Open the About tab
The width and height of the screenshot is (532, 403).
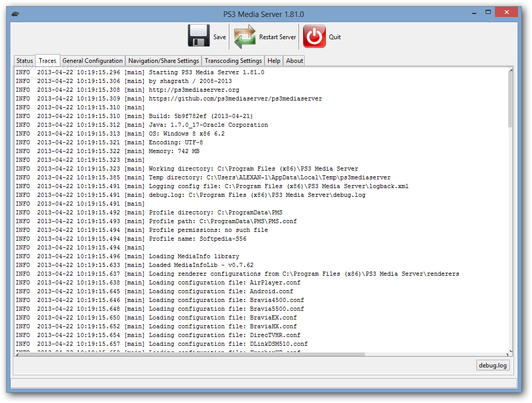coord(294,61)
